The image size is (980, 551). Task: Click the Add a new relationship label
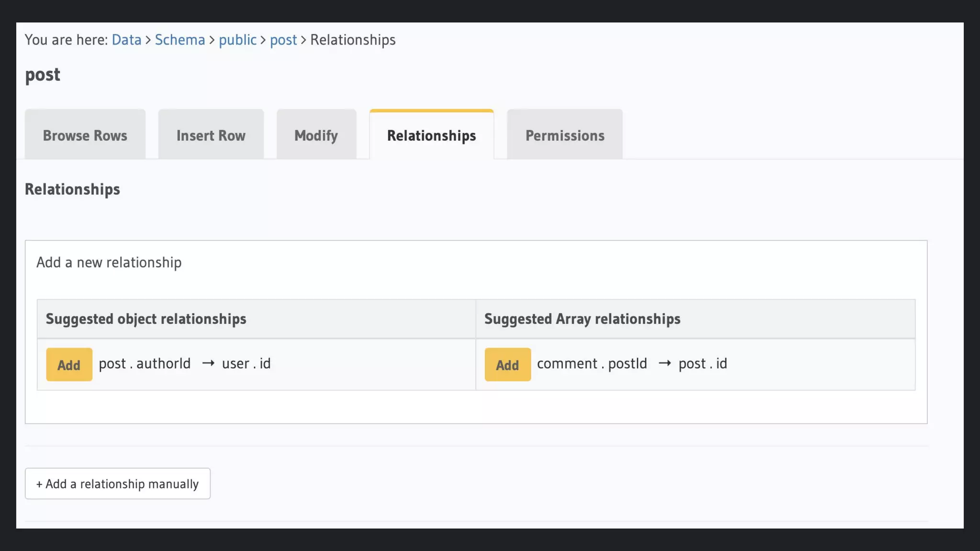pyautogui.click(x=109, y=263)
